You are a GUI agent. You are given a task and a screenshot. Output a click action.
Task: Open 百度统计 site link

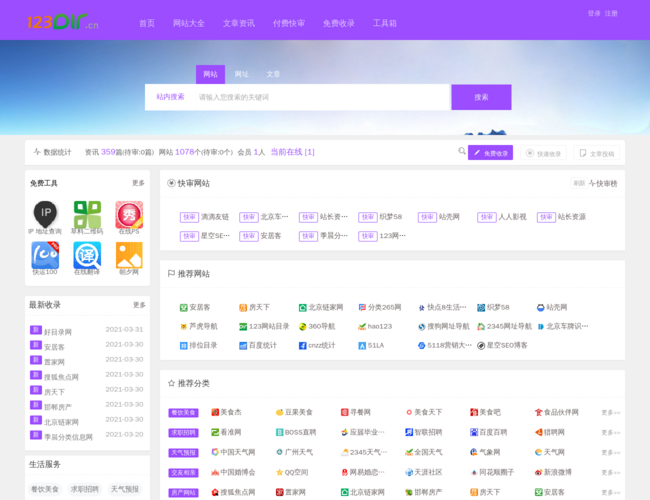coord(258,345)
